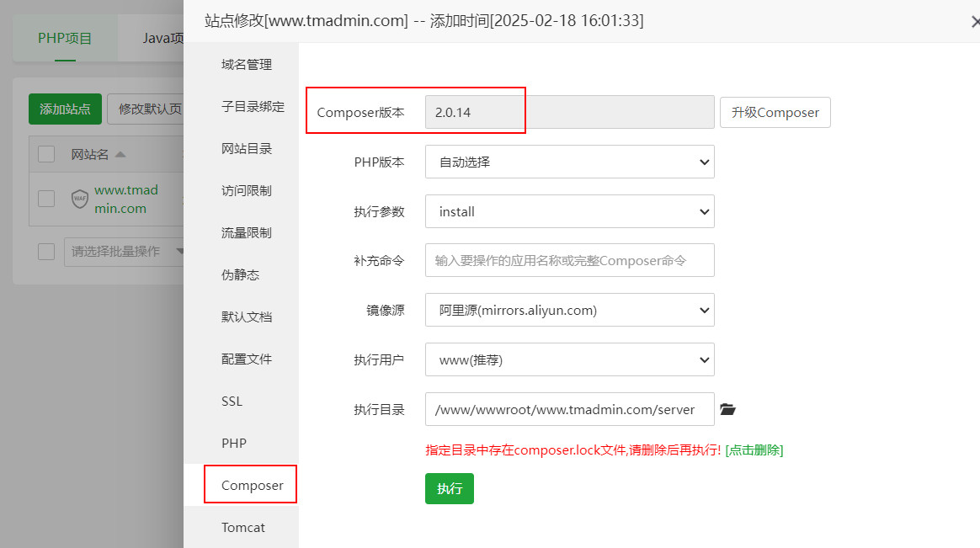Screen dimensions: 980x548
Task: Choose a user in 执行用户 dropdown
Action: (x=569, y=359)
